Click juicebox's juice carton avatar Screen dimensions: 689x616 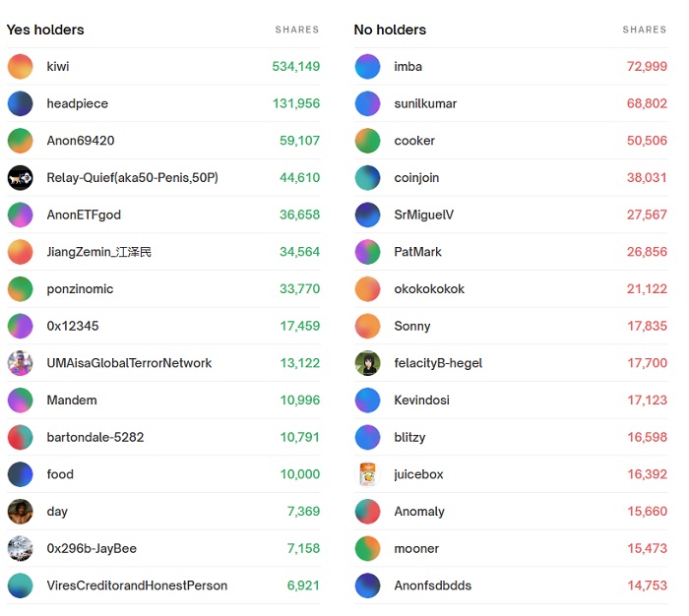click(367, 474)
